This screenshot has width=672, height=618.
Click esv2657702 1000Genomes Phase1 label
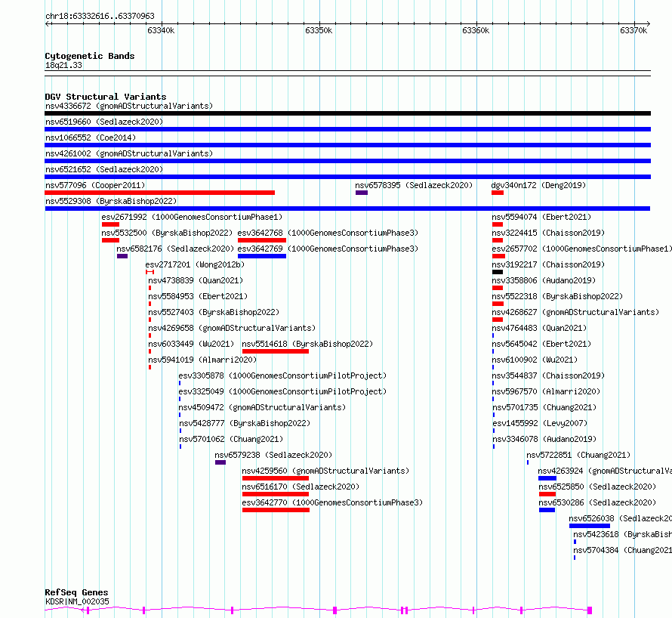pos(581,249)
